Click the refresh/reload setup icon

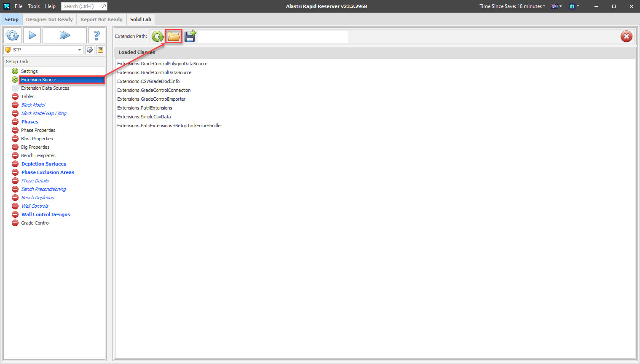[x=12, y=35]
